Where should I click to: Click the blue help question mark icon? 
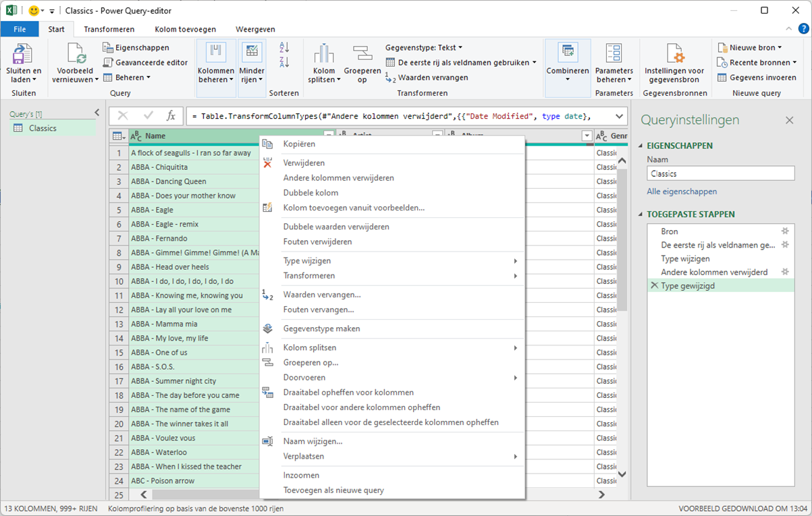pyautogui.click(x=803, y=29)
